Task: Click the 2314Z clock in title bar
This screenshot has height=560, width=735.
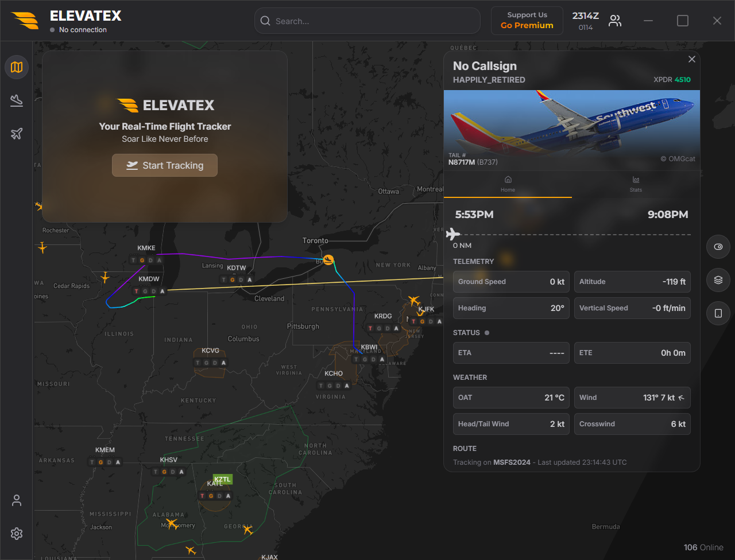Action: point(585,16)
